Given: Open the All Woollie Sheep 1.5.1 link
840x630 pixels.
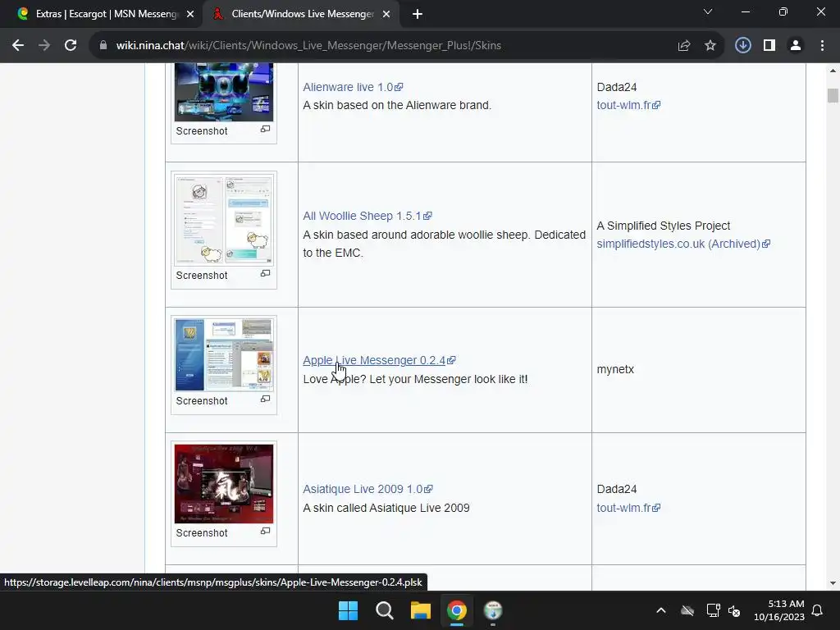Looking at the screenshot, I should pos(367,216).
